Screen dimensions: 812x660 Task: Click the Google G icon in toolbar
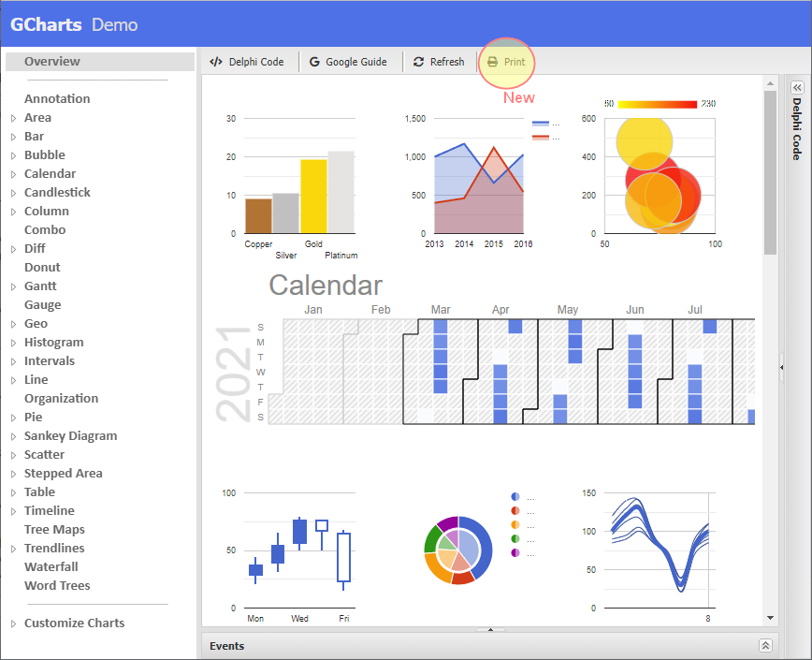pos(314,62)
